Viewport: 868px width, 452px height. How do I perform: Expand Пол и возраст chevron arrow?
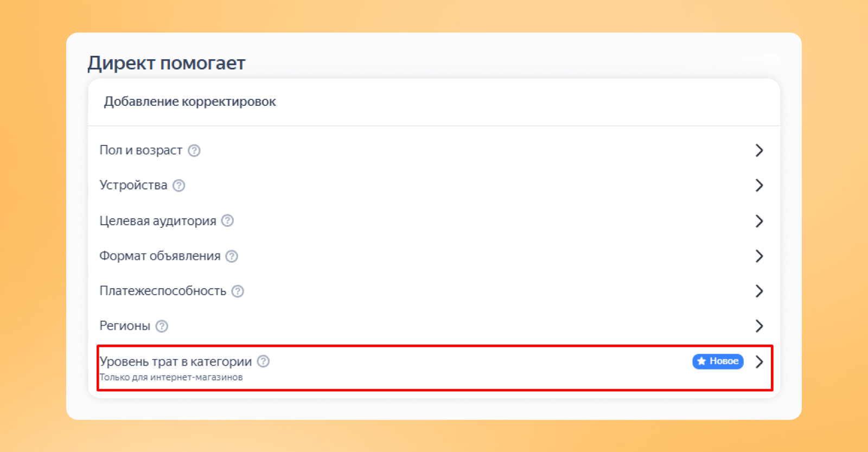[x=759, y=150]
